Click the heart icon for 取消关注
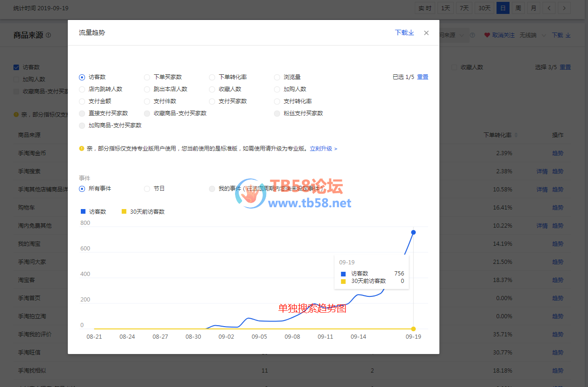 [x=487, y=35]
